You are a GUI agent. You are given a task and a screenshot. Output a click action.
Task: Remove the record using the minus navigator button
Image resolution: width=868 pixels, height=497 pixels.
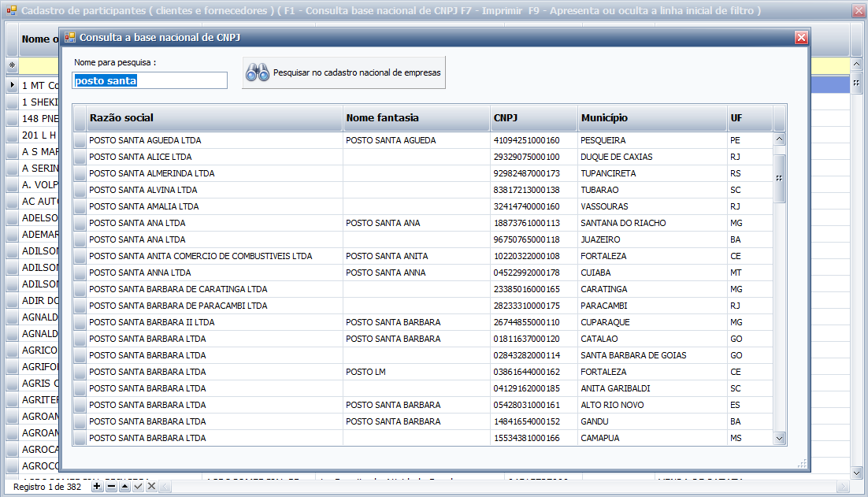pos(111,487)
